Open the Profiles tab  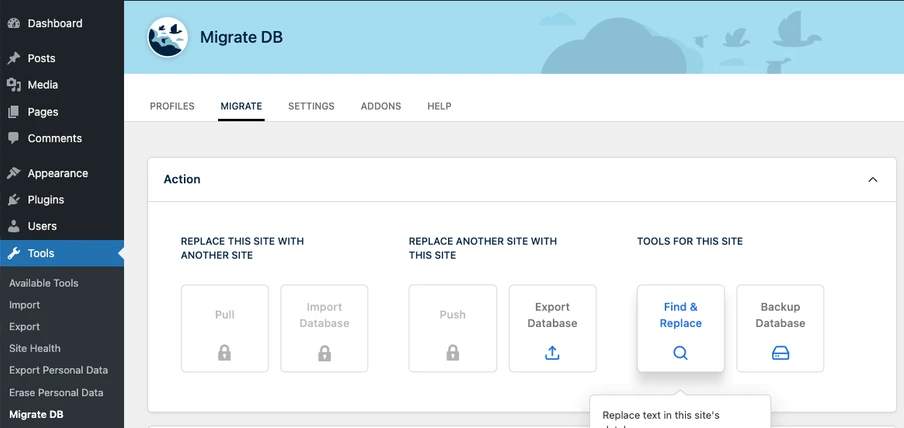172,106
